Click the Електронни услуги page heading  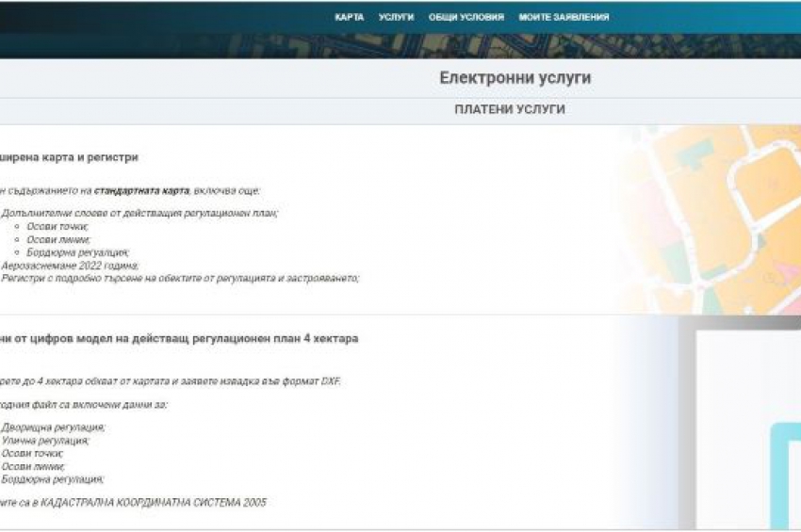tap(515, 78)
